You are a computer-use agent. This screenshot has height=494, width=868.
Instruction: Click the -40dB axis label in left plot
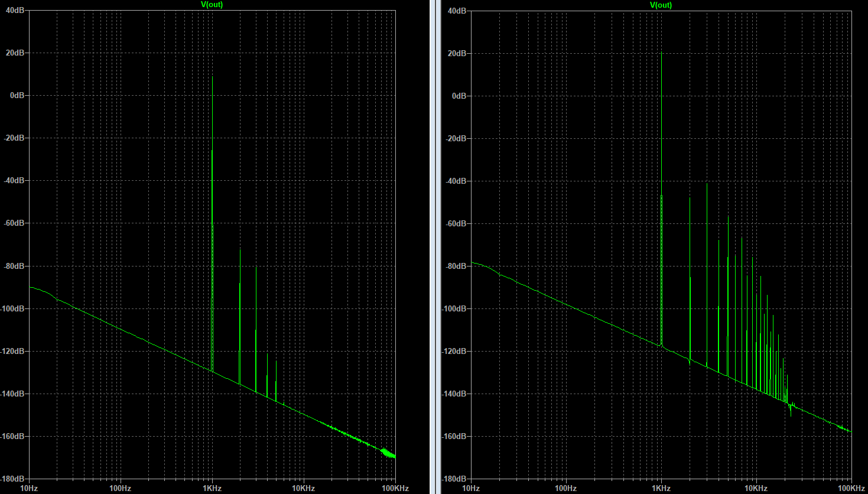point(14,180)
